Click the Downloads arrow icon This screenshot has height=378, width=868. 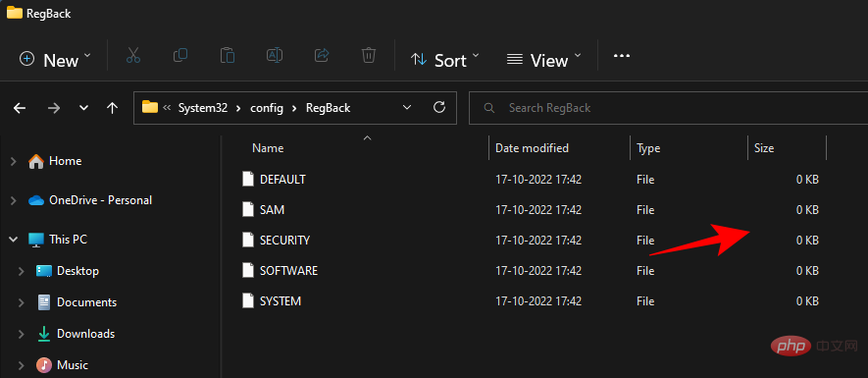point(44,334)
